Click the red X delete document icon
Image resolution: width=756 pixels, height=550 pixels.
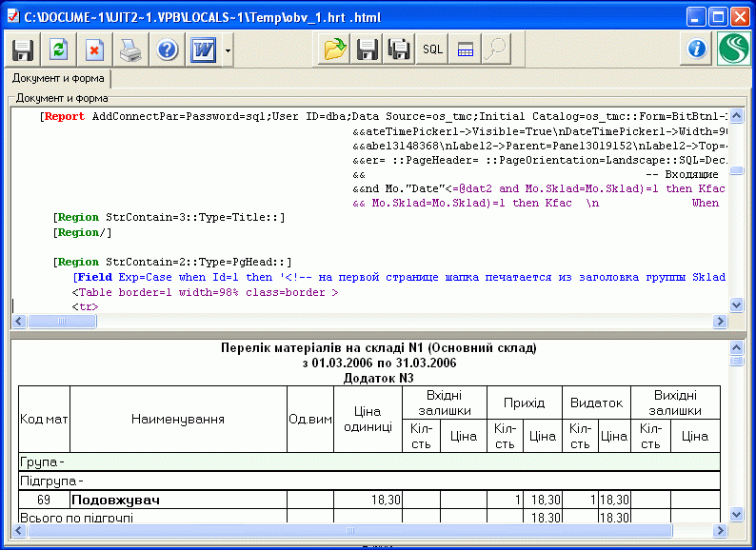[x=94, y=49]
